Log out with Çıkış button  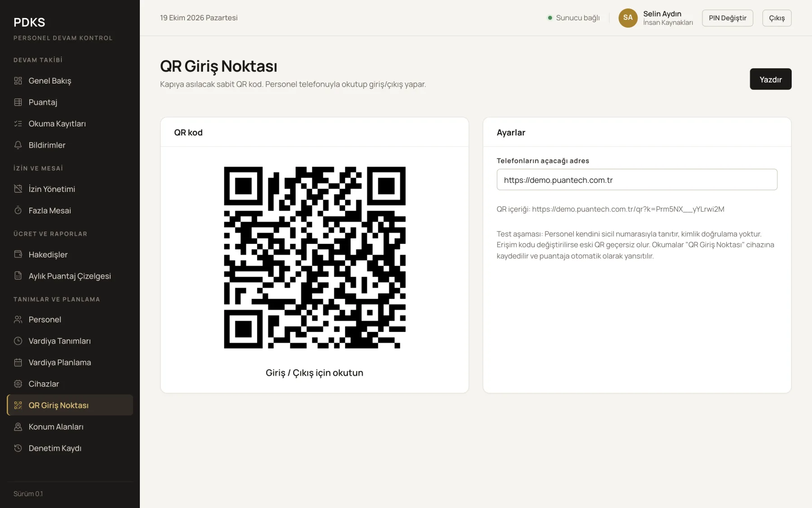(x=777, y=18)
